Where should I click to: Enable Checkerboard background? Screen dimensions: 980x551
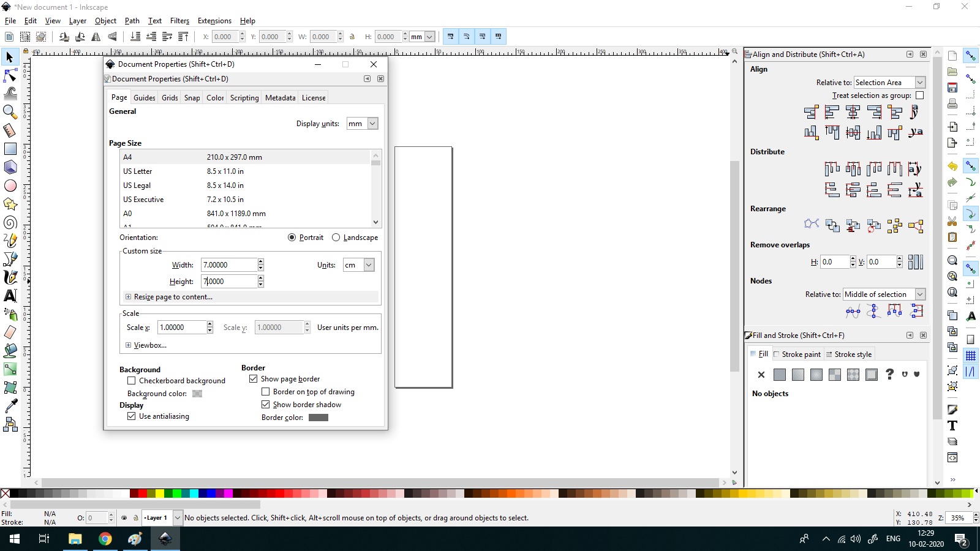click(x=131, y=381)
